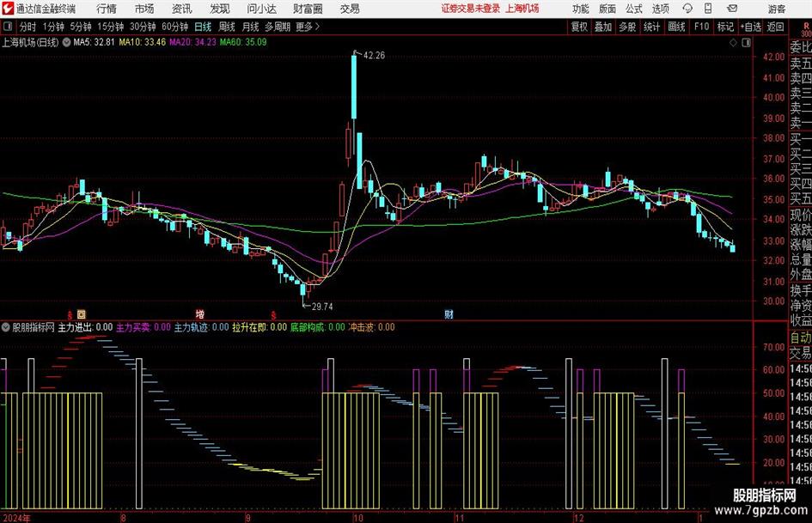Expand the 更多 periods chevron
This screenshot has height=523, width=812.
click(x=317, y=27)
